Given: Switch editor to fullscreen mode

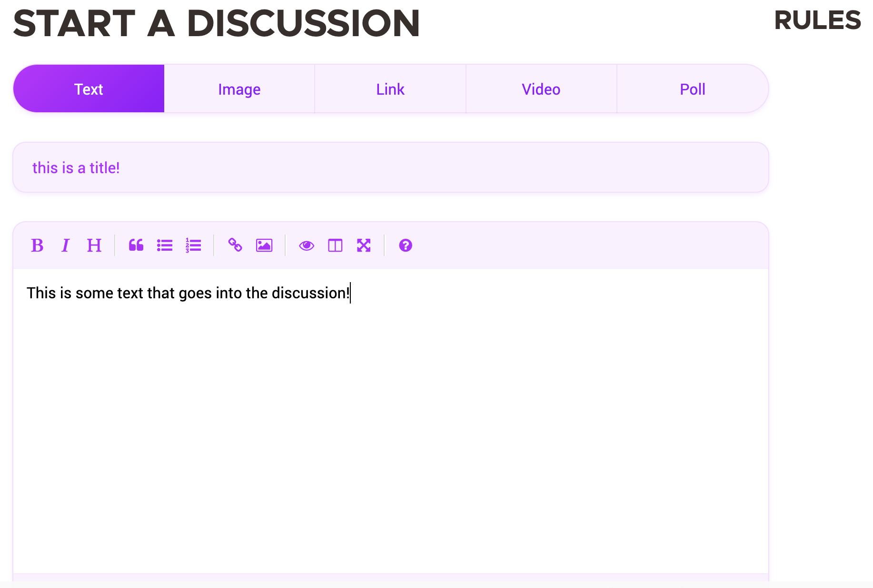Looking at the screenshot, I should (x=364, y=245).
